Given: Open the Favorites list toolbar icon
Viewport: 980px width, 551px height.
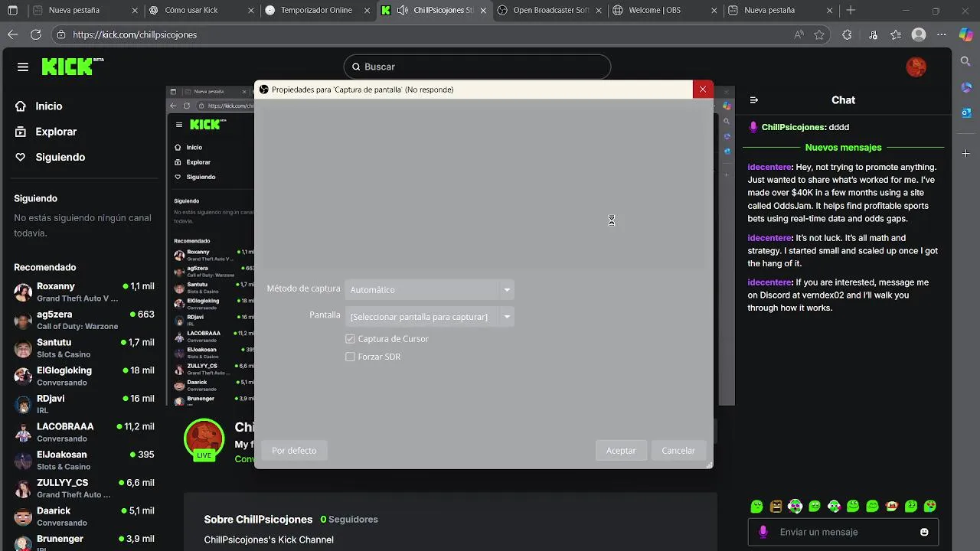Looking at the screenshot, I should (x=896, y=34).
